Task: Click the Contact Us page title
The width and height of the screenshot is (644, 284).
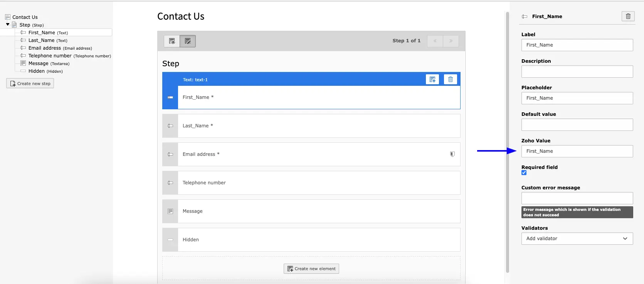Action: tap(181, 16)
